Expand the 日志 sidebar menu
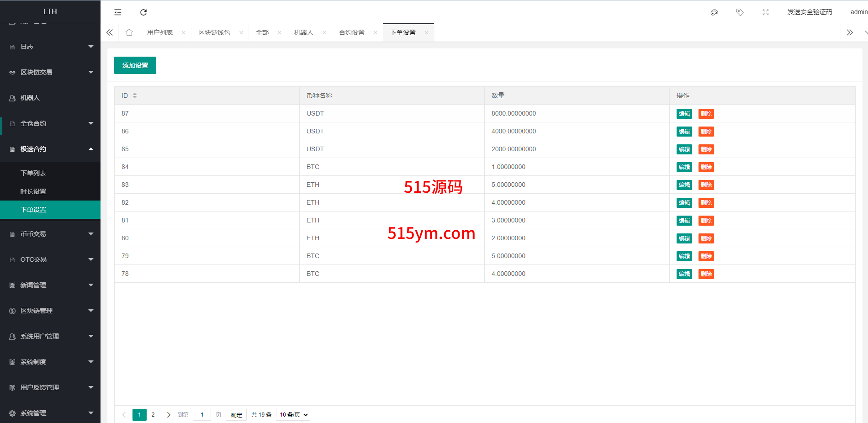 (x=50, y=47)
